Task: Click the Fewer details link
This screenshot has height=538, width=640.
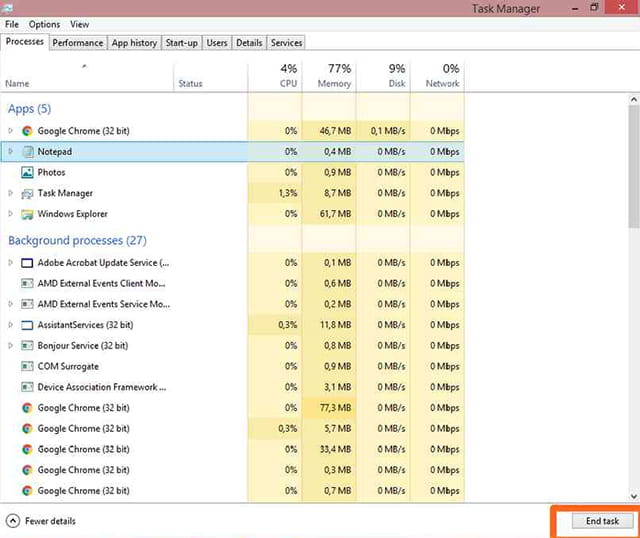Action: pyautogui.click(x=50, y=521)
